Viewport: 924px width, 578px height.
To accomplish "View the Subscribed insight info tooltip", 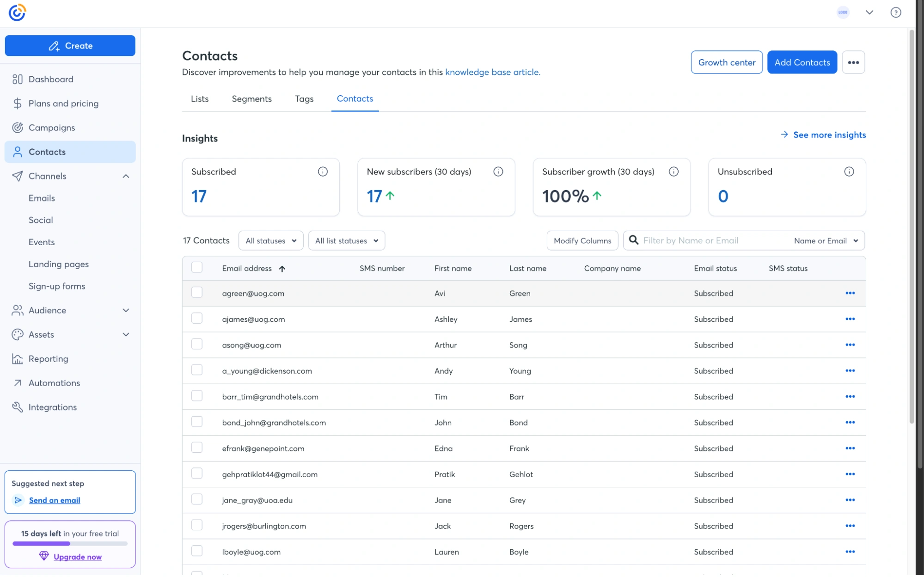I will pyautogui.click(x=323, y=171).
